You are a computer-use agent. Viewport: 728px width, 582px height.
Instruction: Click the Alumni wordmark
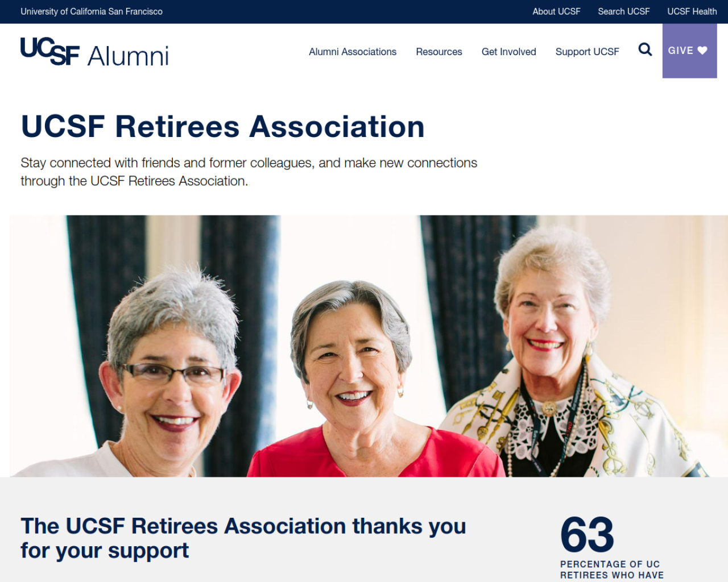click(128, 56)
